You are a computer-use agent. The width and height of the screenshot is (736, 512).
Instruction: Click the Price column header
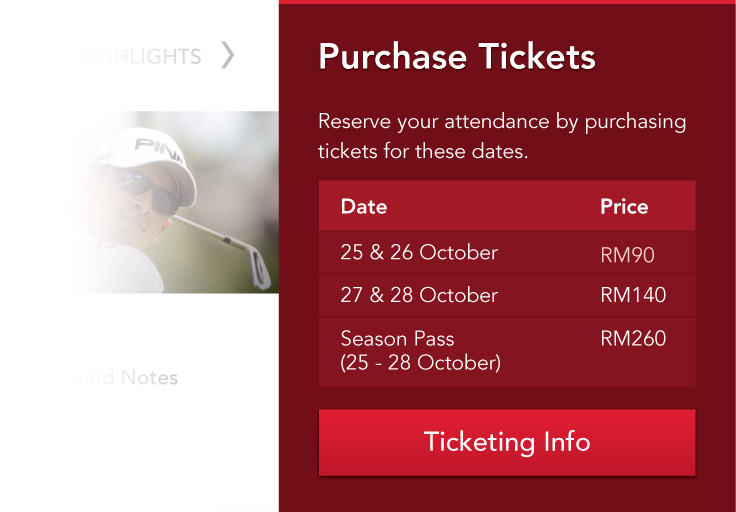point(624,206)
